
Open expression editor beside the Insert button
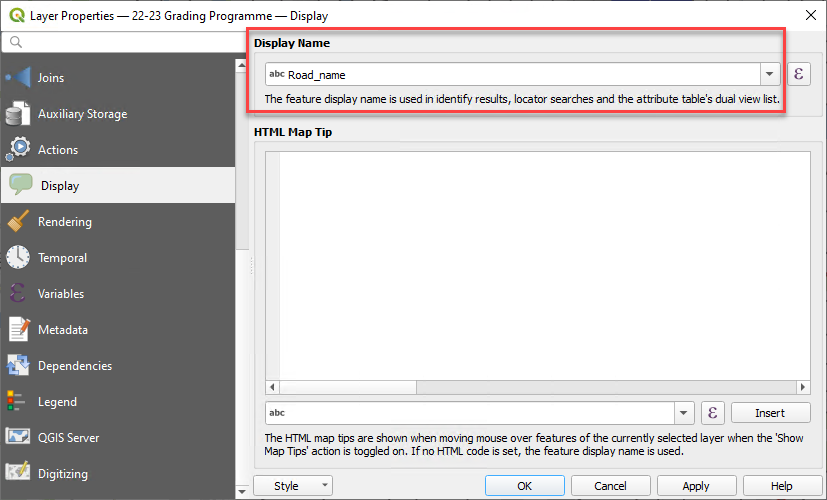coord(712,413)
